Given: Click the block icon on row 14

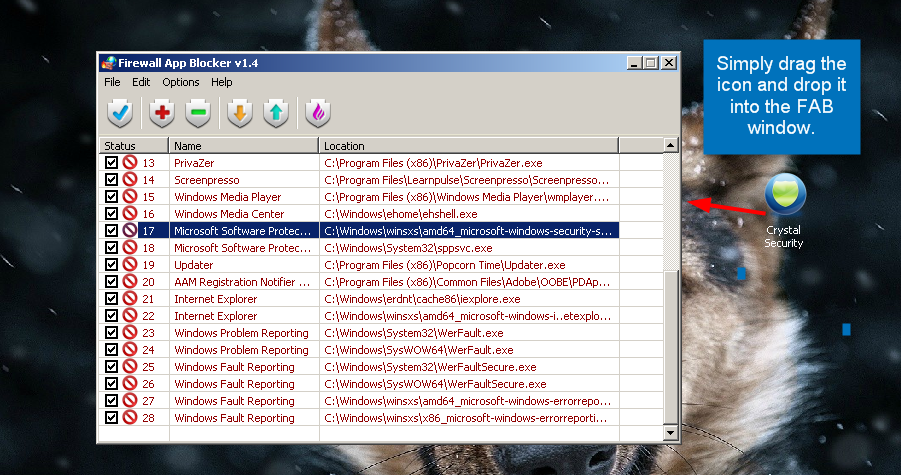Looking at the screenshot, I should [130, 180].
